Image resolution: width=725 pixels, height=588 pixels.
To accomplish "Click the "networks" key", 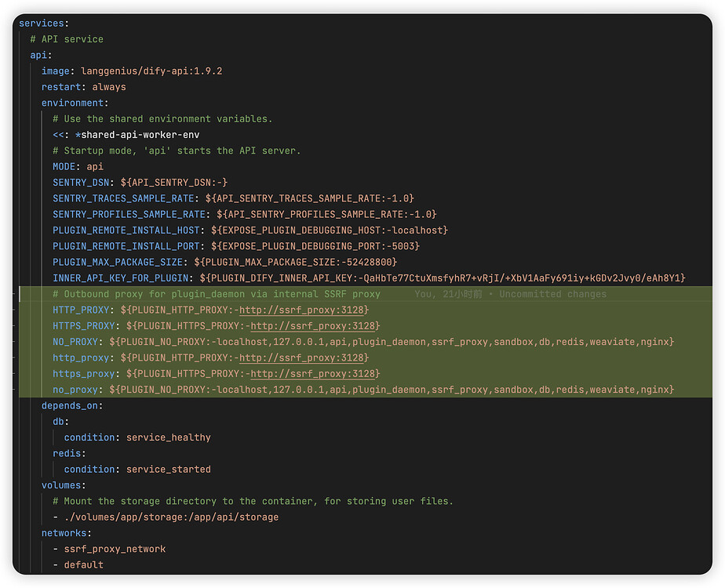I will (x=64, y=533).
